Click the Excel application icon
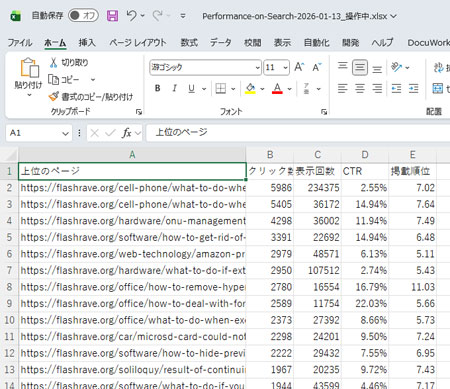Image resolution: width=450 pixels, height=389 pixels. point(15,16)
